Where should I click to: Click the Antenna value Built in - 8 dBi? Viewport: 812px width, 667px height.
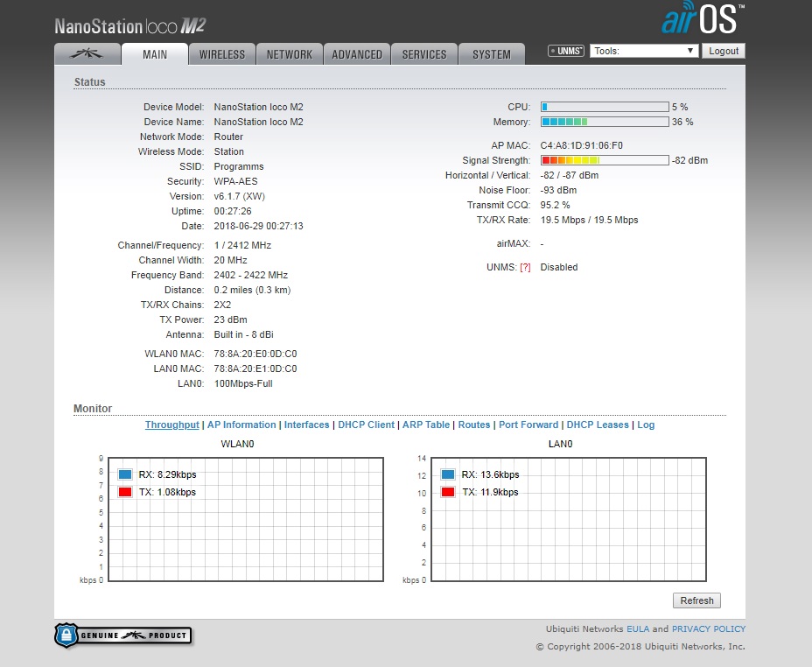pos(243,334)
